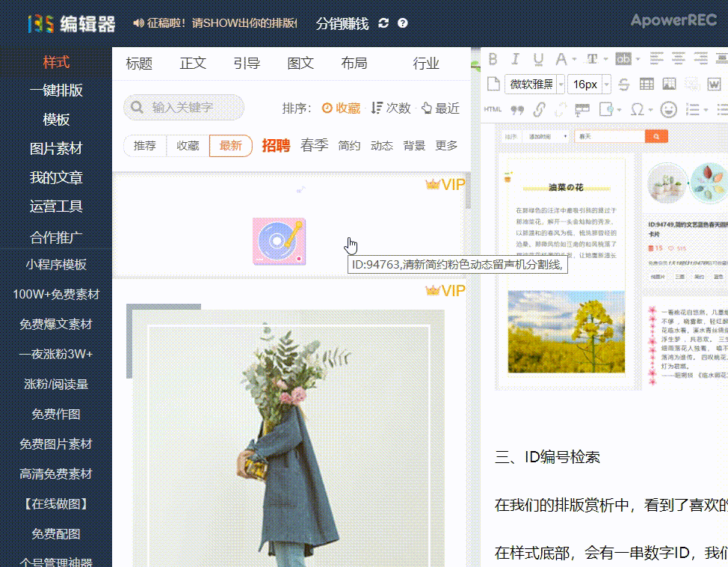Switch to the 图文 tab
This screenshot has height=567, width=728.
[300, 64]
